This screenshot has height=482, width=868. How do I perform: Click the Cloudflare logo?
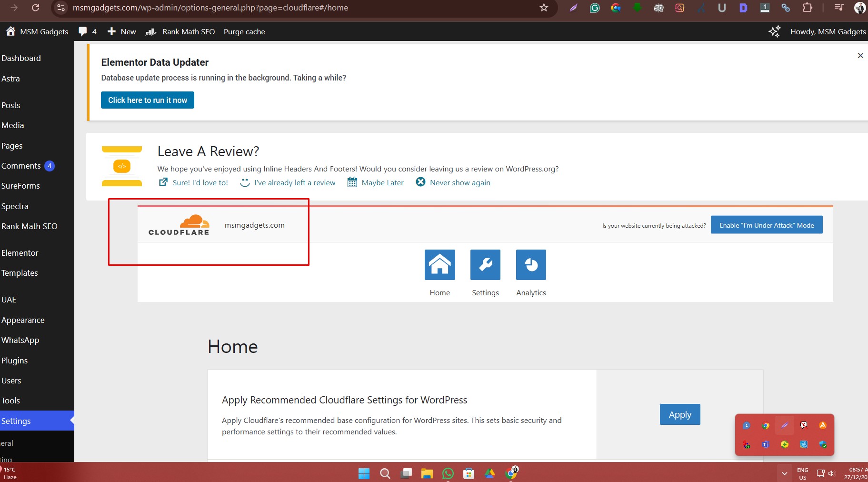click(179, 225)
